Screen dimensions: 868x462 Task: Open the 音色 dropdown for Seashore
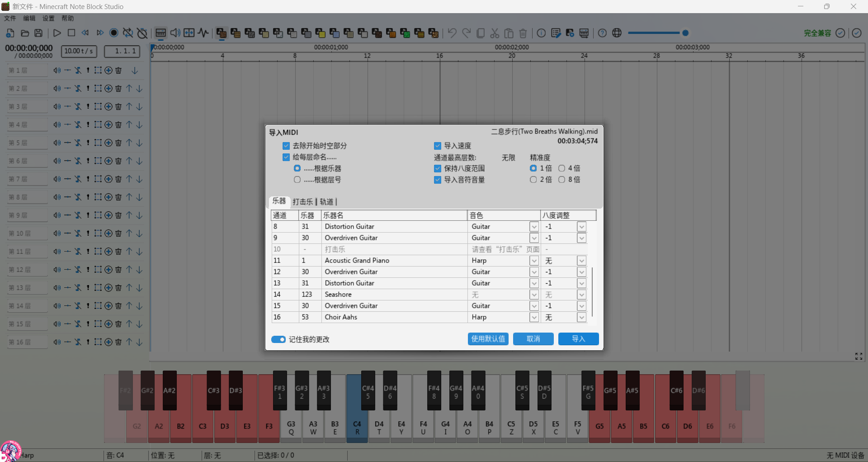tap(534, 295)
